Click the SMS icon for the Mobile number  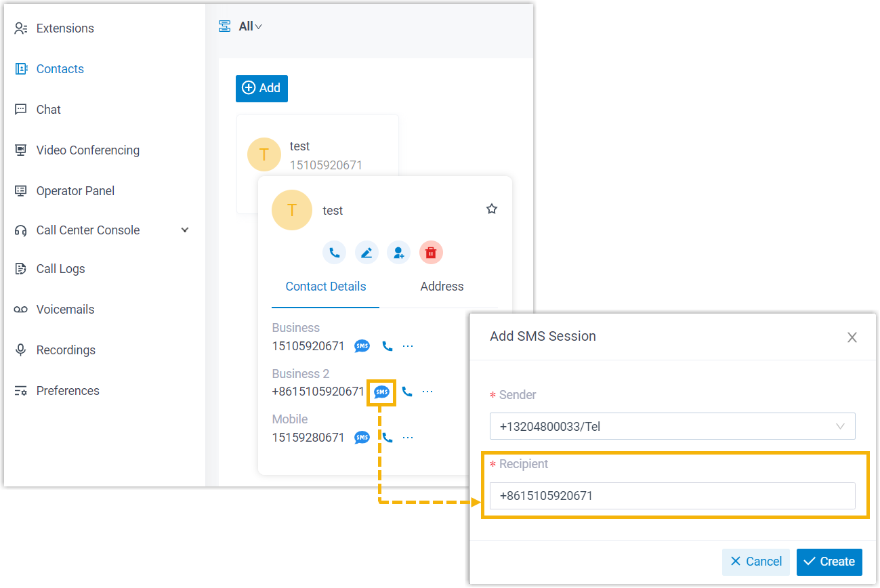click(x=362, y=438)
